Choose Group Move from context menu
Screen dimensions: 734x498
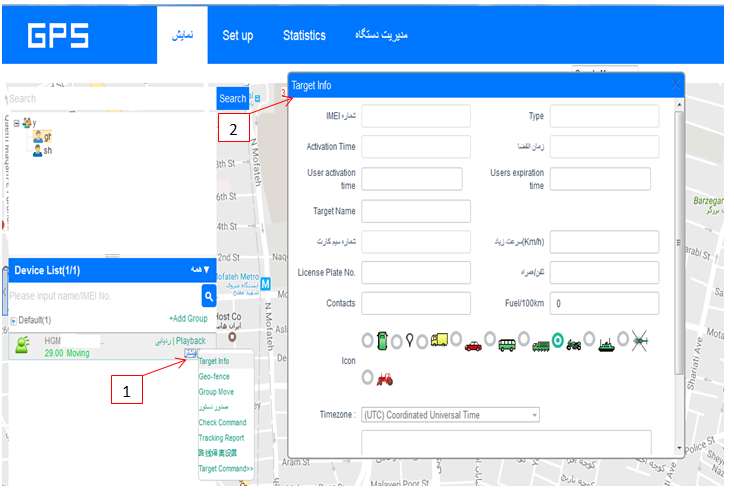[x=216, y=392]
